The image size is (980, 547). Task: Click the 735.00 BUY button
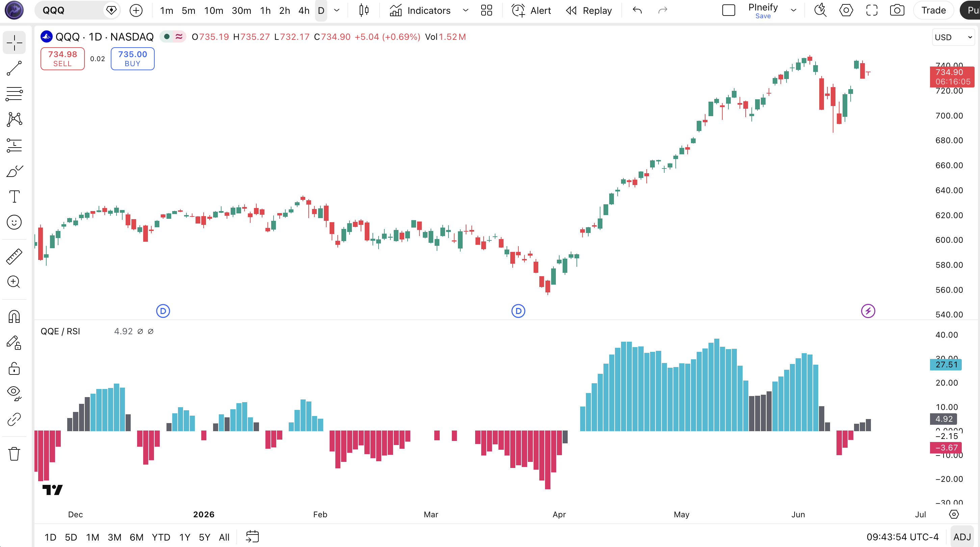coord(132,58)
